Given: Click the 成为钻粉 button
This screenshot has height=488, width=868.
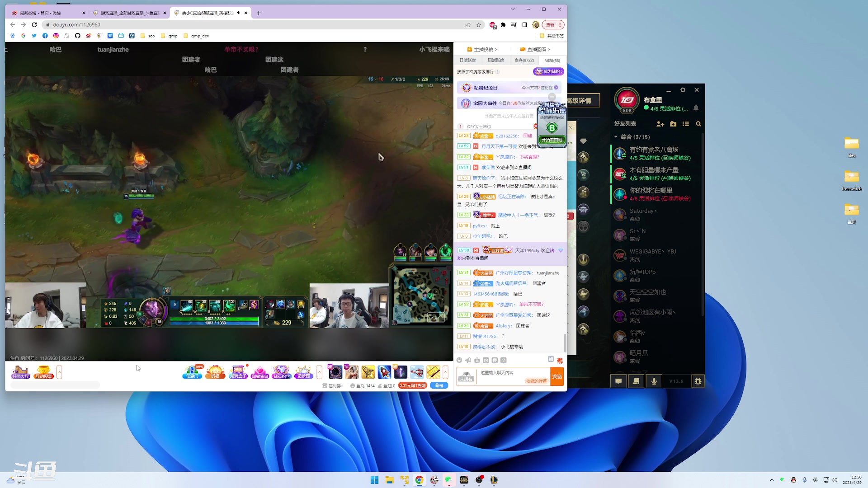Looking at the screenshot, I should coord(548,71).
